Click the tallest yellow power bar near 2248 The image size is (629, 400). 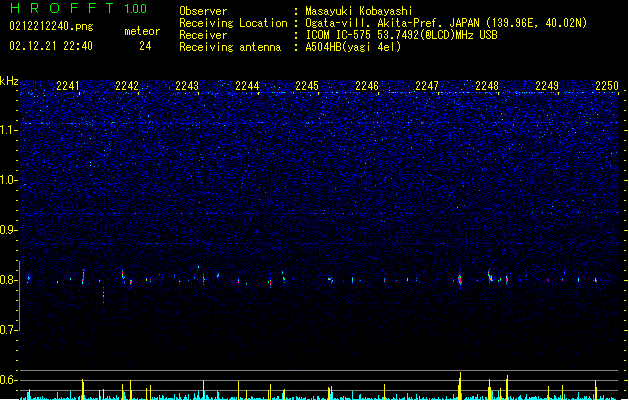[x=460, y=386]
